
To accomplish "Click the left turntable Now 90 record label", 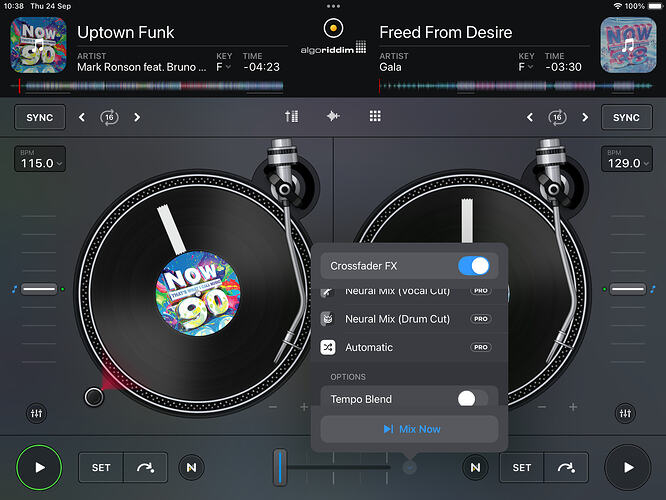I will 198,293.
